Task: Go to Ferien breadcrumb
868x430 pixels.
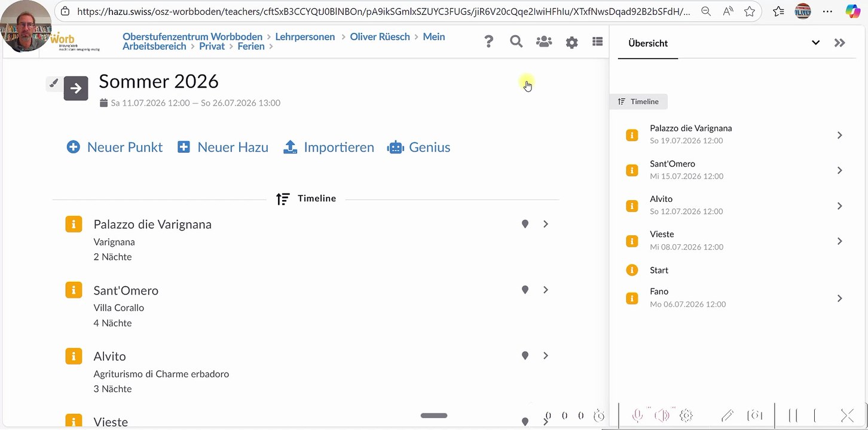Action: (x=251, y=46)
